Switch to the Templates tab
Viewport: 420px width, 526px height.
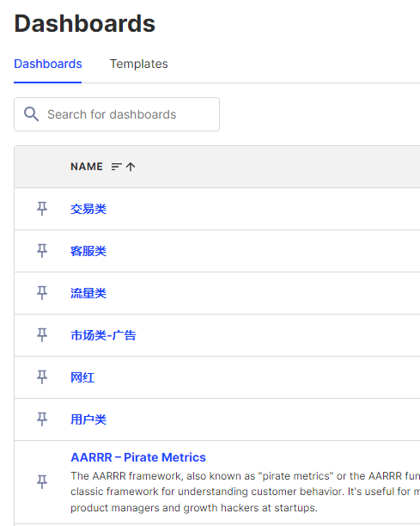(x=139, y=64)
